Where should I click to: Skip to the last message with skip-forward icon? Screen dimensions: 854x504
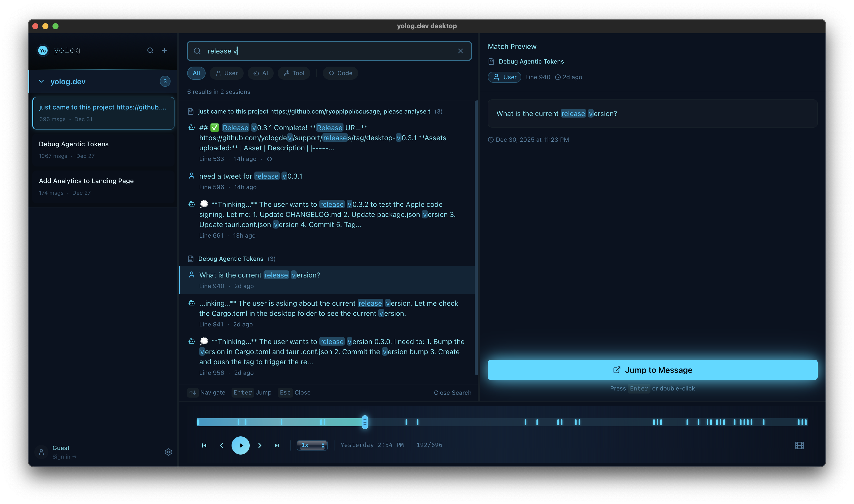click(277, 445)
